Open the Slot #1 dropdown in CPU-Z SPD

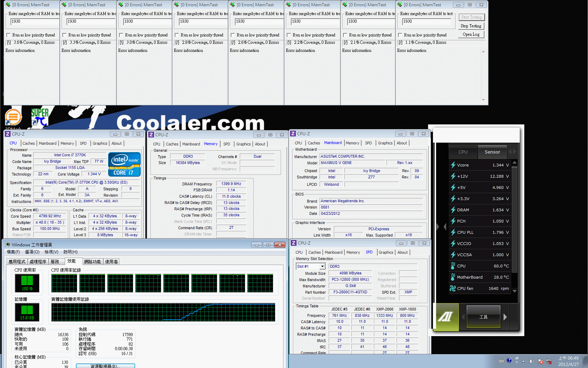322,267
